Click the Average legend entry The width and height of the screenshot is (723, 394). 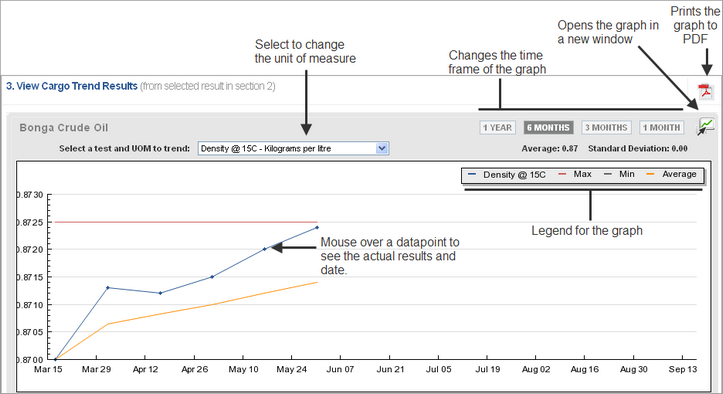pyautogui.click(x=671, y=174)
